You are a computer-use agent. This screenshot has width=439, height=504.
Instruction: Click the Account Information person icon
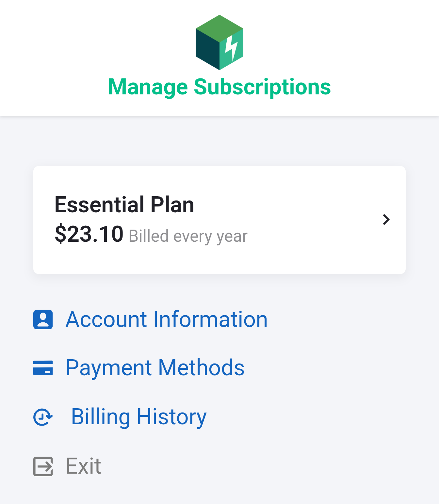point(43,319)
